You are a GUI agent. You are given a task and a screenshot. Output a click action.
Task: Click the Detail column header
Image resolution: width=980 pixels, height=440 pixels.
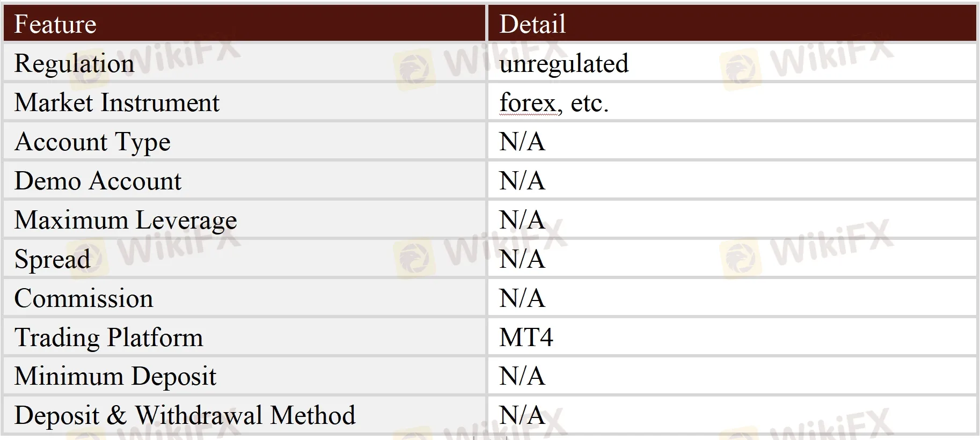pyautogui.click(x=532, y=24)
